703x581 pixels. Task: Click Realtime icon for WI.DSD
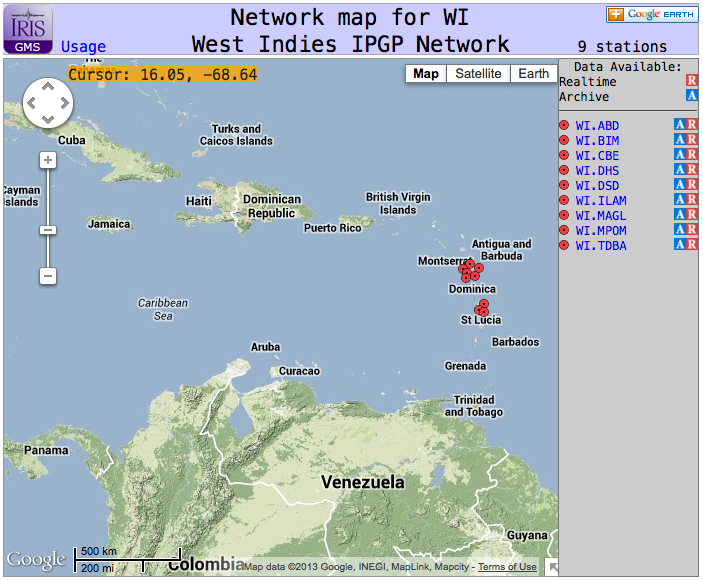(x=692, y=185)
